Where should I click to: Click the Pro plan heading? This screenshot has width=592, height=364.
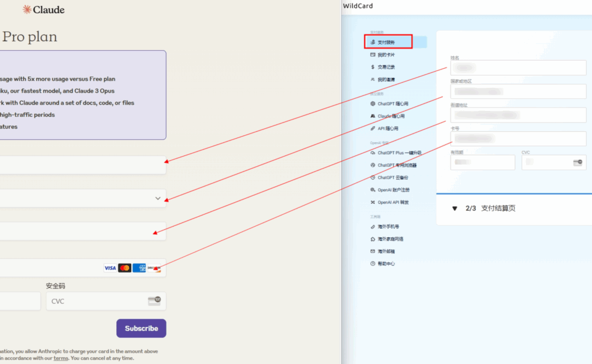29,37
